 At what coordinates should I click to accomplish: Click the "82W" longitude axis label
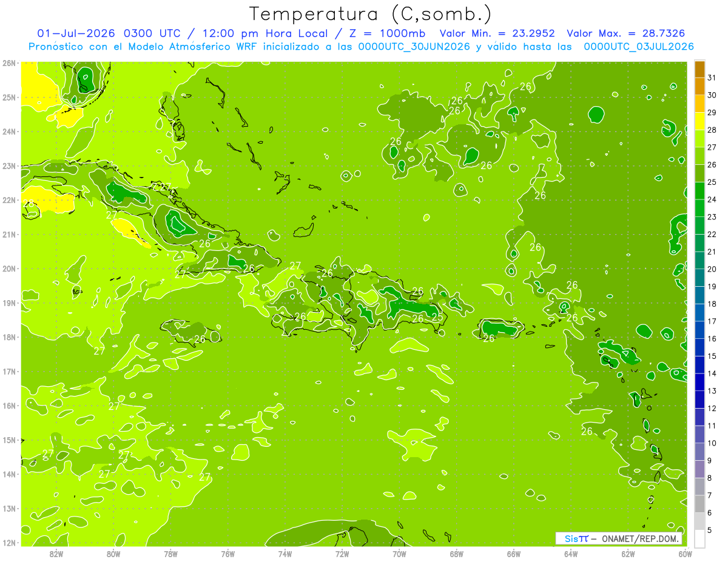56,554
